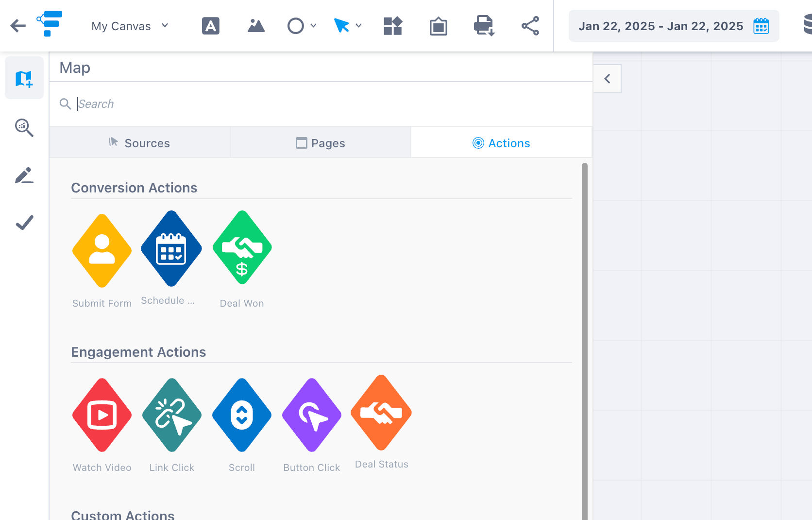Go back using the left arrow
Image resolution: width=812 pixels, height=520 pixels.
tap(18, 26)
